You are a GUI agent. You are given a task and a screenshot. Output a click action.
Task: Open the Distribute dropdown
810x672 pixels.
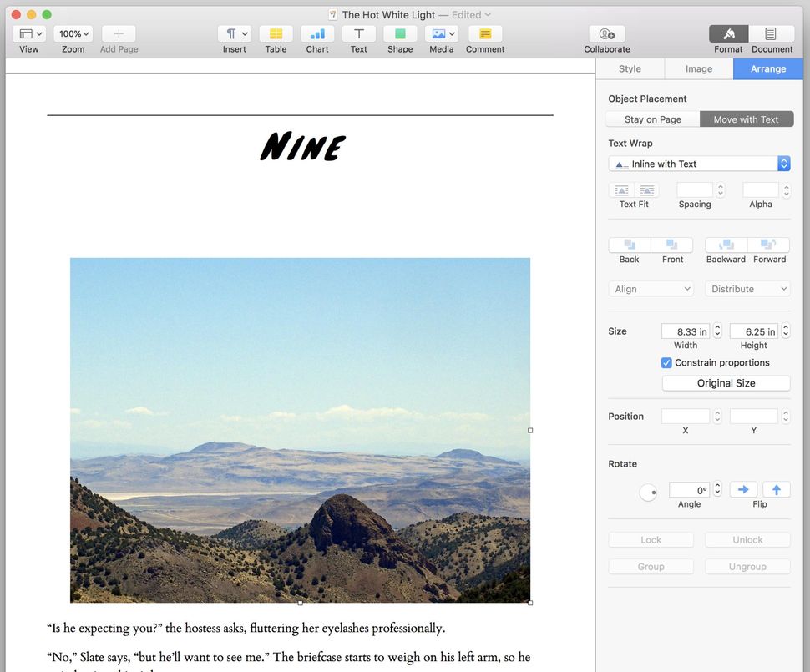tap(747, 288)
